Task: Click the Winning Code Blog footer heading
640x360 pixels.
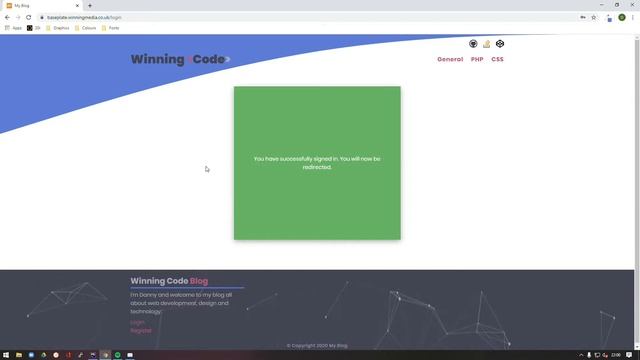Action: point(169,281)
